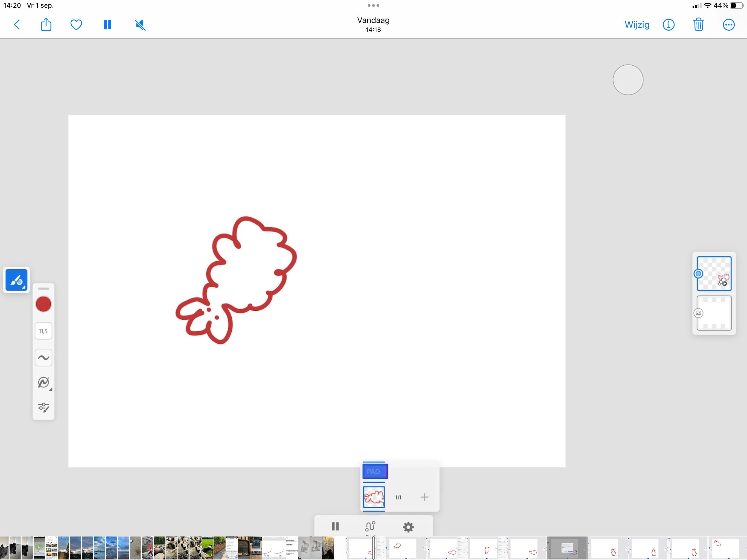The width and height of the screenshot is (747, 560).
Task: Open the brush smoothing curve setting
Action: 43,357
